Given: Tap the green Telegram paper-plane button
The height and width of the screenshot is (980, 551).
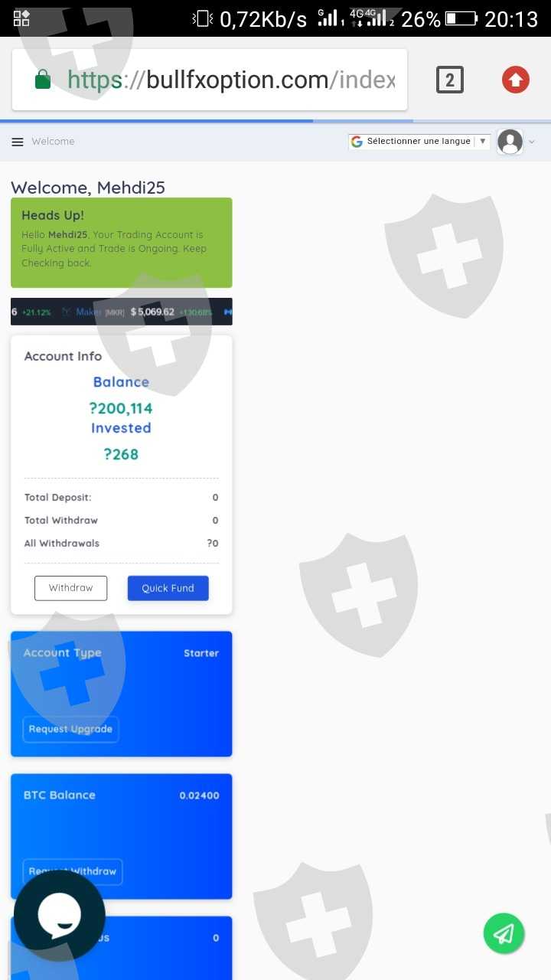Looking at the screenshot, I should pyautogui.click(x=504, y=933).
